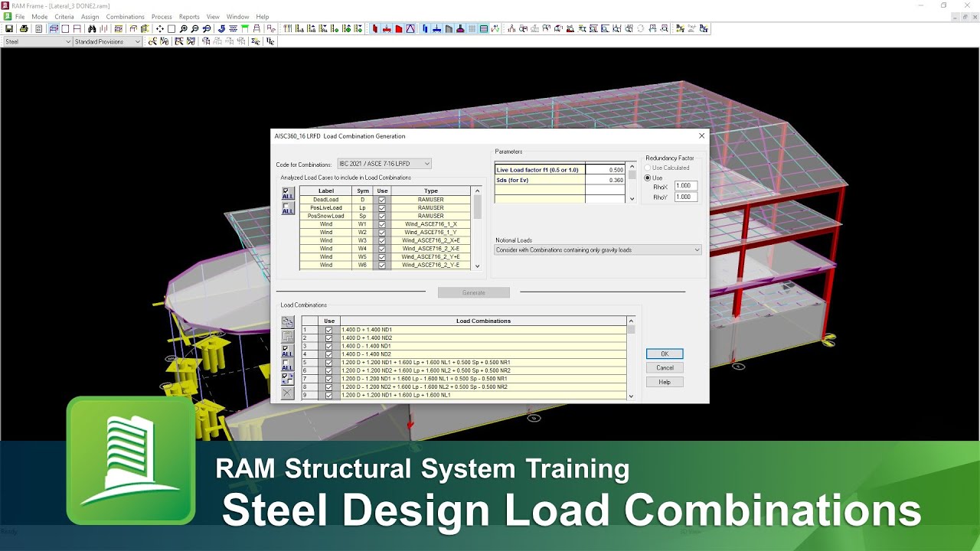Click the red trapezoid outline load icon

point(410,28)
